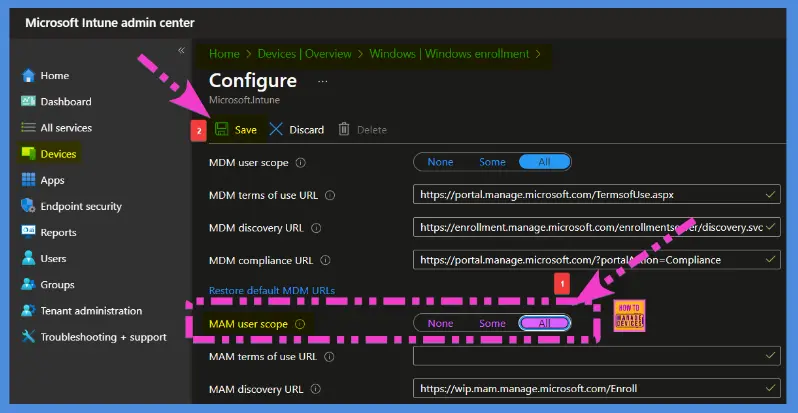Set MDM user scope to None
798x413 pixels.
pos(440,162)
